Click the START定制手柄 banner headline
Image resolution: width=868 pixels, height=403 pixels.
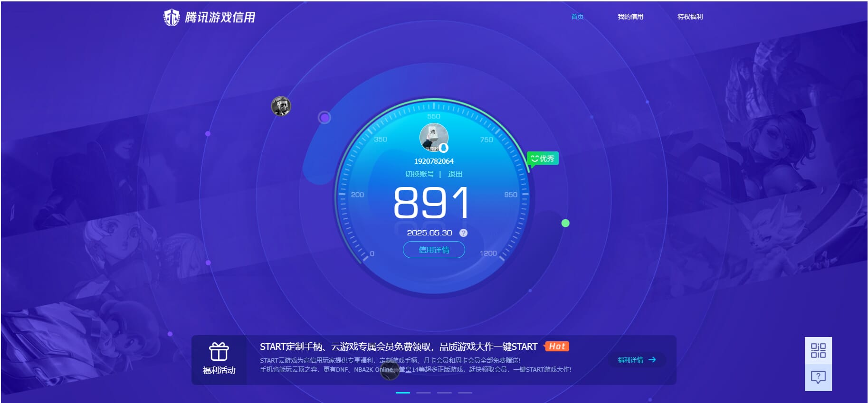pyautogui.click(x=398, y=347)
